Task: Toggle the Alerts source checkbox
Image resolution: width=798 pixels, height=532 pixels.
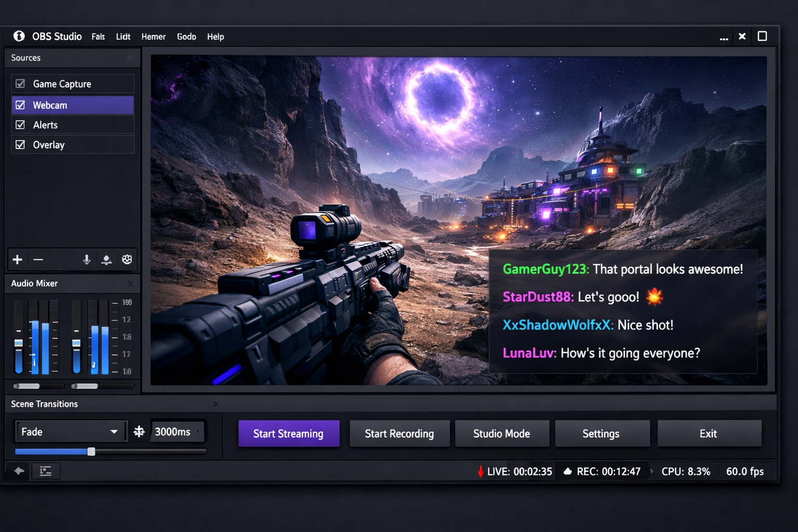Action: pyautogui.click(x=21, y=125)
